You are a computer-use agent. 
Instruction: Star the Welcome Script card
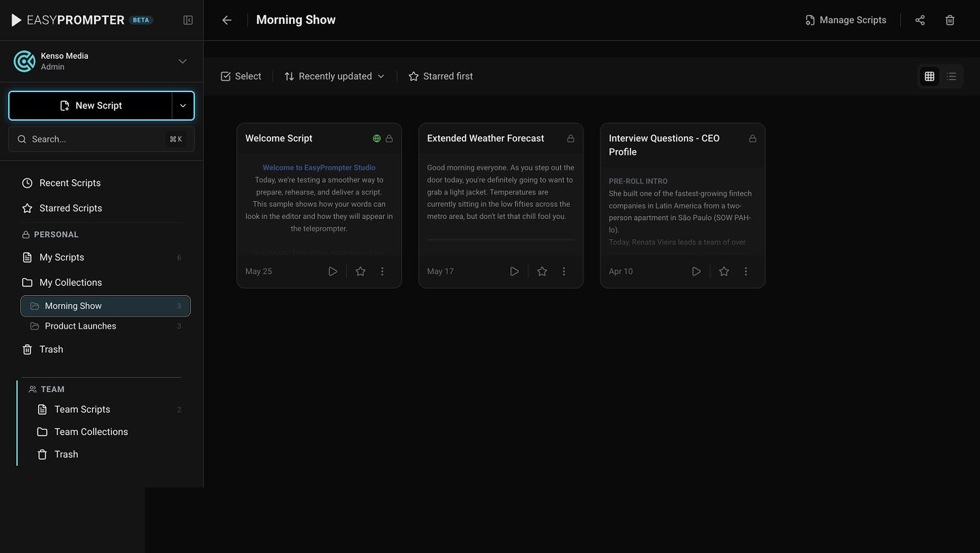pyautogui.click(x=360, y=271)
